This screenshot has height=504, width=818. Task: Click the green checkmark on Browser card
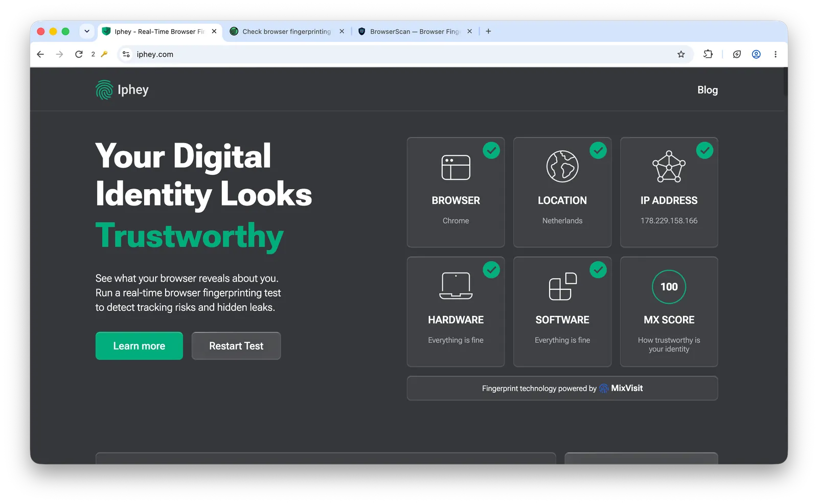pyautogui.click(x=491, y=150)
